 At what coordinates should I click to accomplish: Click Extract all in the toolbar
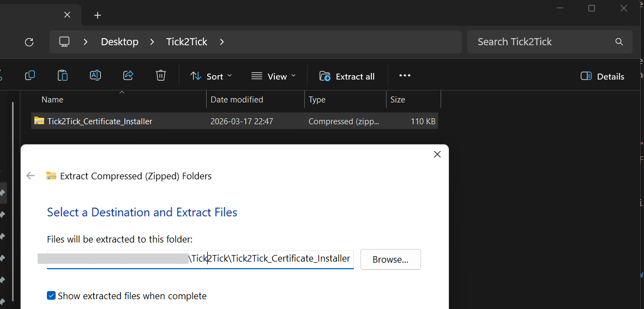pyautogui.click(x=347, y=76)
